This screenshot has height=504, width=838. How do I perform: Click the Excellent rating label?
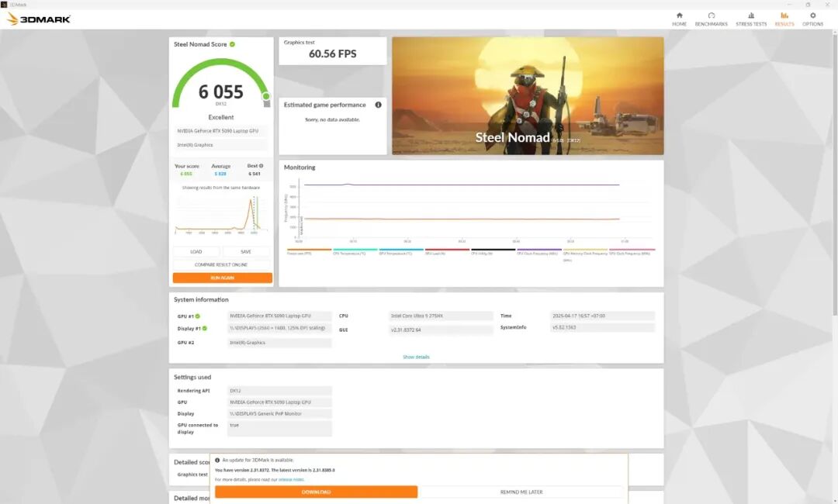pos(220,117)
